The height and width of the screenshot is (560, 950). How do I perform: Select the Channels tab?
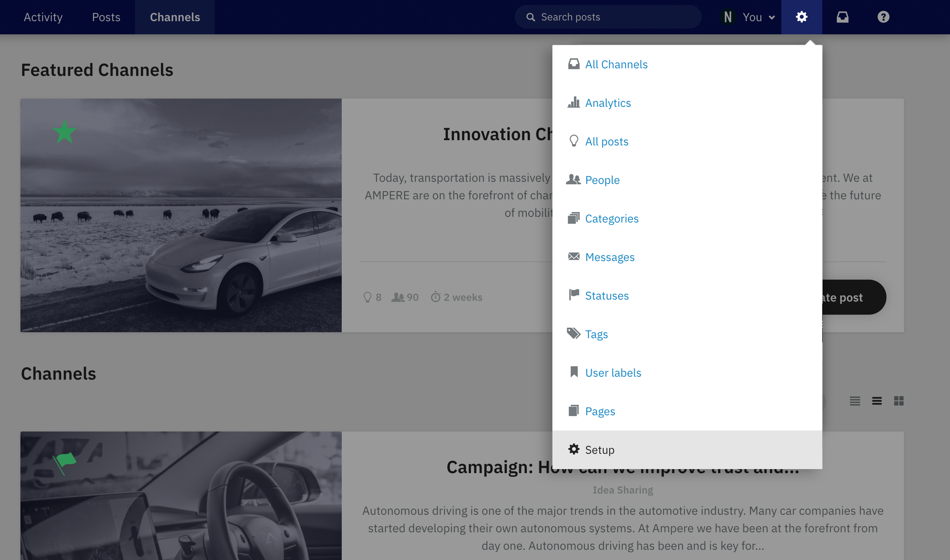(x=175, y=17)
